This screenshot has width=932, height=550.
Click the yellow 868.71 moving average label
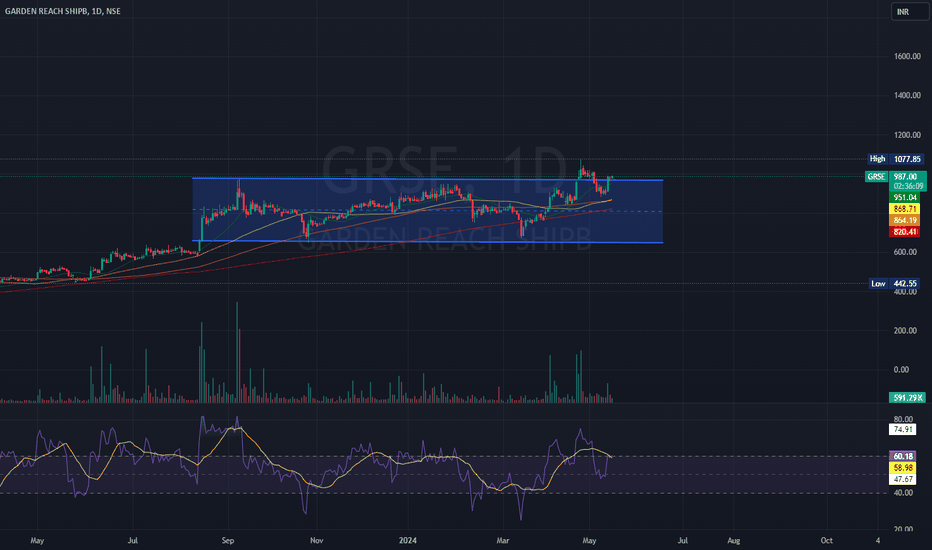point(905,209)
